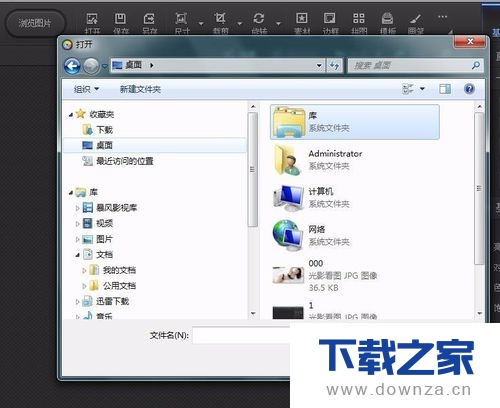Select the 尺寸 (Size) tool icon

pos(181,18)
